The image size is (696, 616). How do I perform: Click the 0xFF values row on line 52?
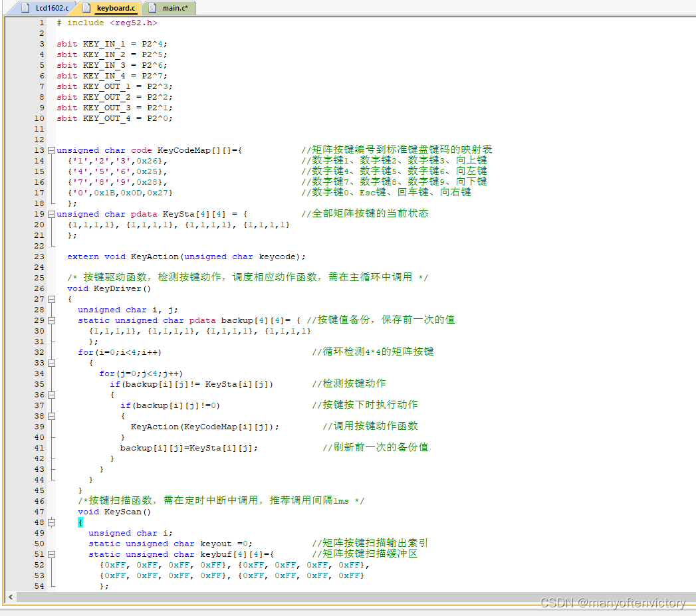(x=235, y=565)
